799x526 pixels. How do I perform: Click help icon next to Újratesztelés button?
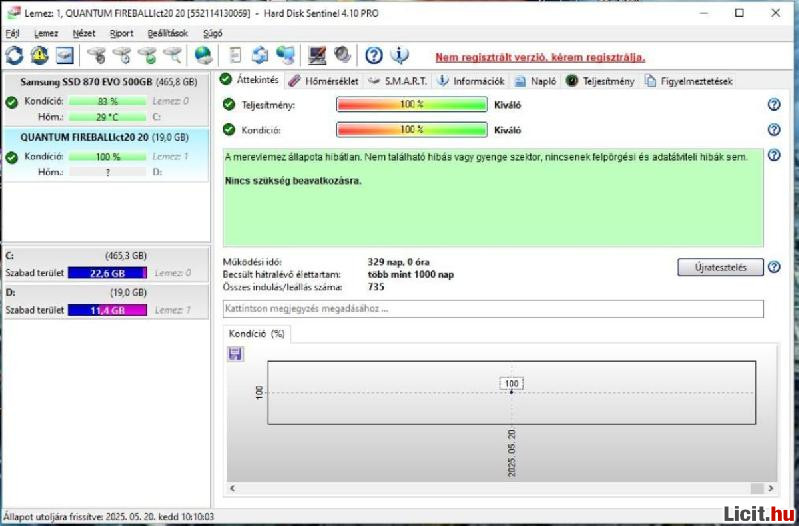coord(774,267)
